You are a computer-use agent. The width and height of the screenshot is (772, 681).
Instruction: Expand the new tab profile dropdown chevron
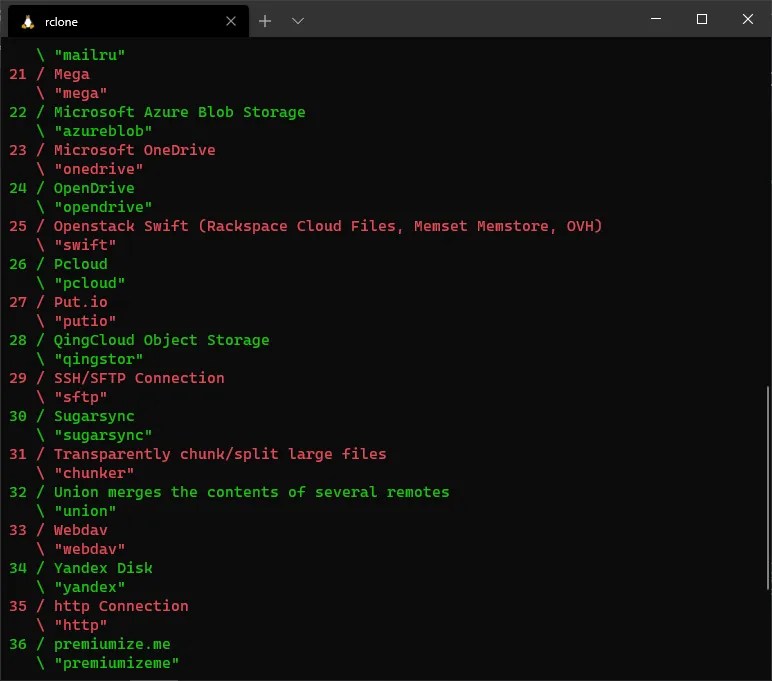click(297, 21)
